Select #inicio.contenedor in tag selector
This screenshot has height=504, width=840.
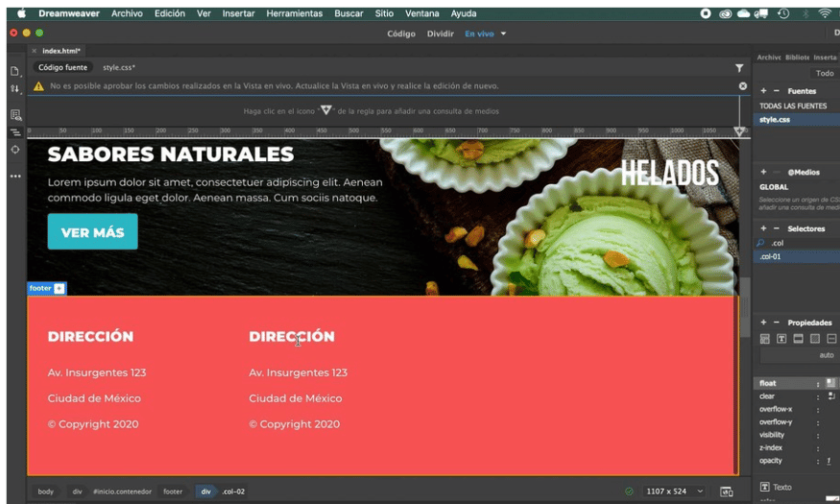pyautogui.click(x=122, y=492)
